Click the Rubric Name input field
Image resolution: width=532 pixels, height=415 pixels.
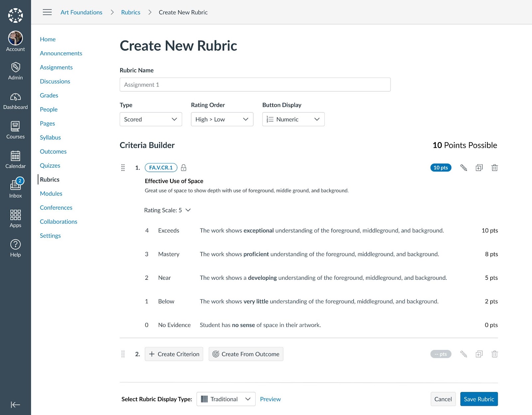(x=255, y=85)
